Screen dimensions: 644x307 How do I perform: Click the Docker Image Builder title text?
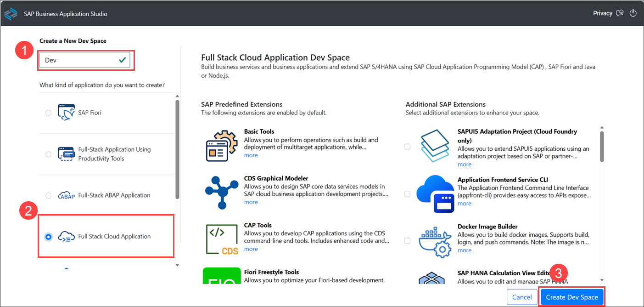click(x=487, y=227)
